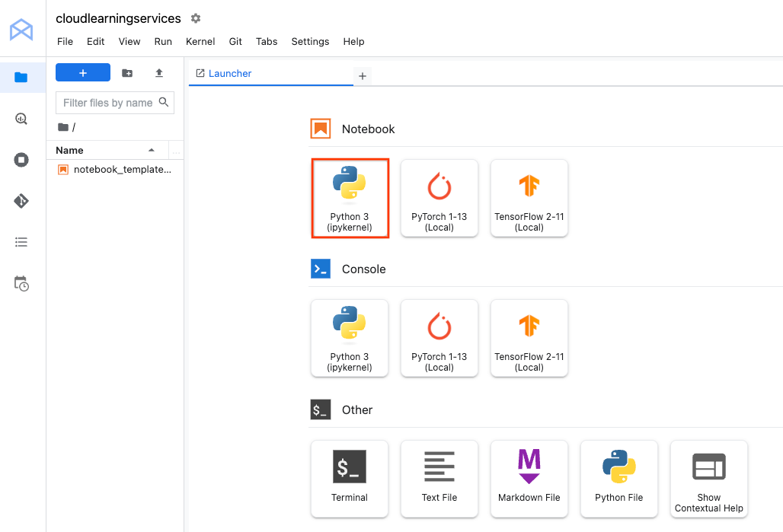Click the Console section heading text
This screenshot has width=783, height=532.
(363, 269)
